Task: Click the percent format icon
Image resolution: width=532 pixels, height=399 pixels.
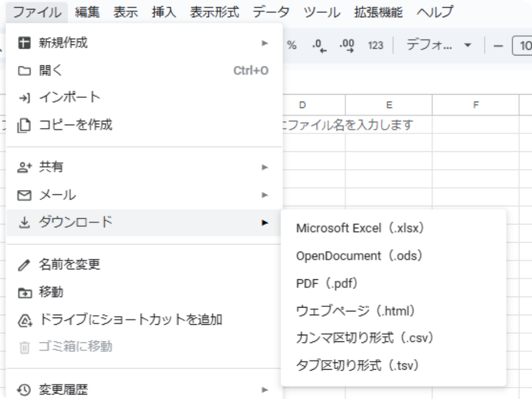Action: click(x=291, y=45)
